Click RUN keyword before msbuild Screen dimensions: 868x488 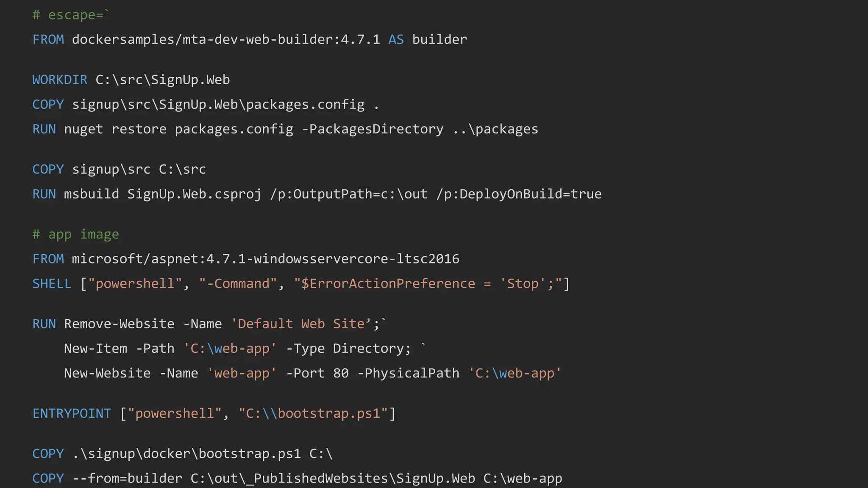(x=44, y=194)
